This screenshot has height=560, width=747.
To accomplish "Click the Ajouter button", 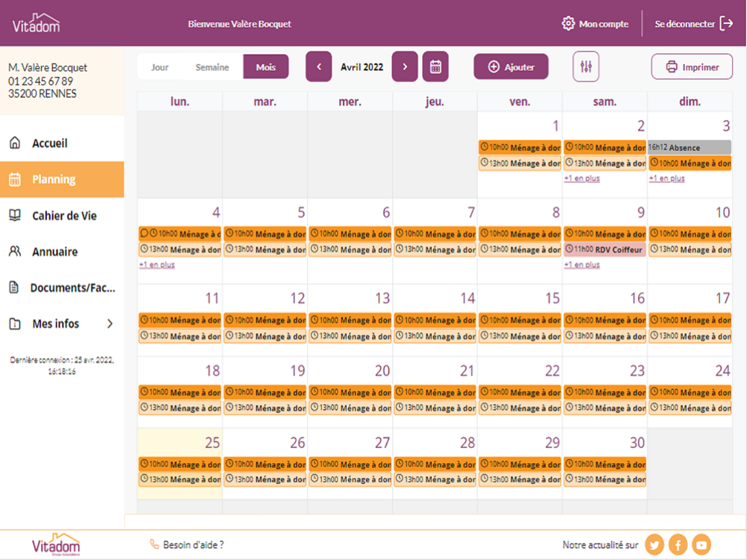I will coord(511,66).
